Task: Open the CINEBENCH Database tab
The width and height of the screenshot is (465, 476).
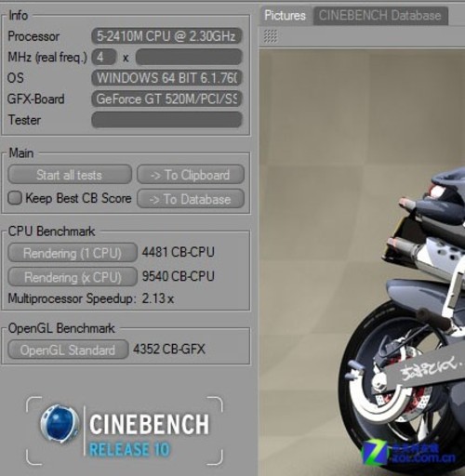Action: 380,16
